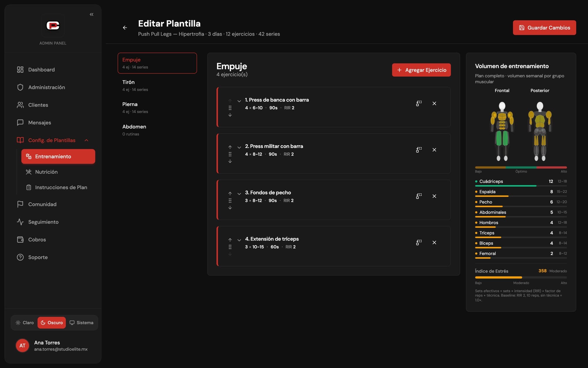Move Fondos de pecho down
The image size is (588, 368).
pyautogui.click(x=230, y=208)
